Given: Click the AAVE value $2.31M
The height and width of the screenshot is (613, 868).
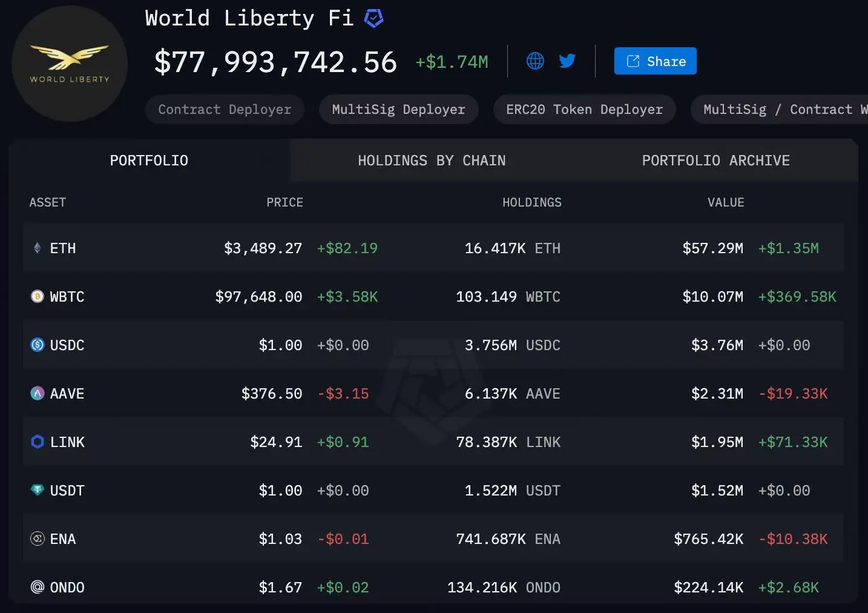Looking at the screenshot, I should point(717,394).
